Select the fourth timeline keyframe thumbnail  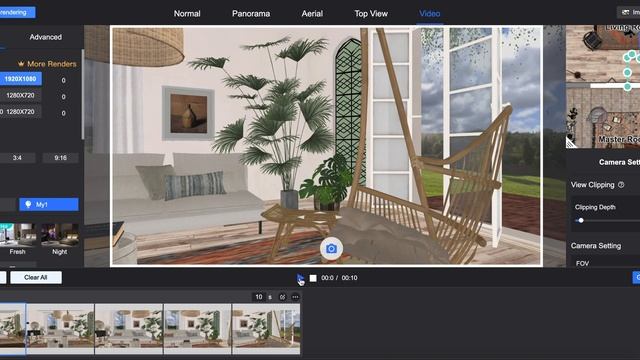click(x=198, y=329)
